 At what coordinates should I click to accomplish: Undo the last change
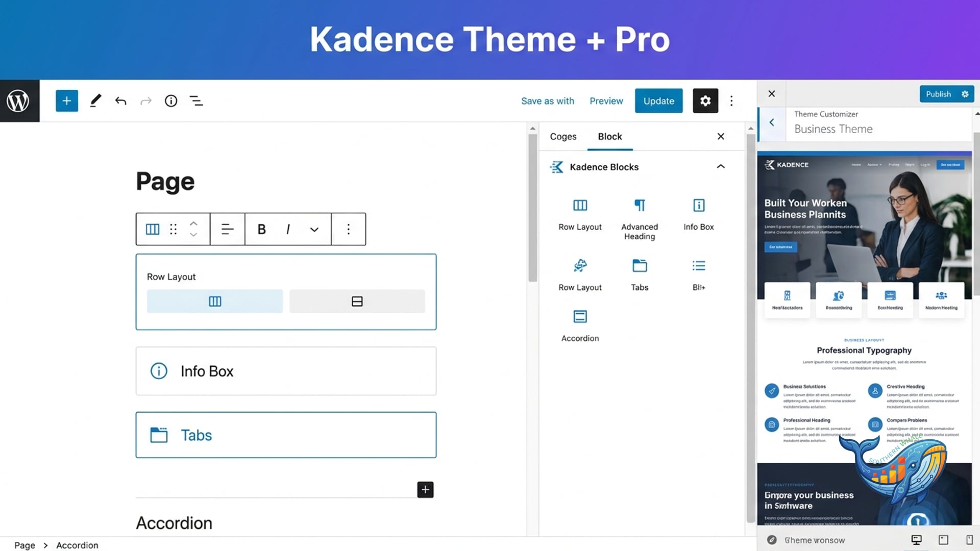[x=120, y=101]
